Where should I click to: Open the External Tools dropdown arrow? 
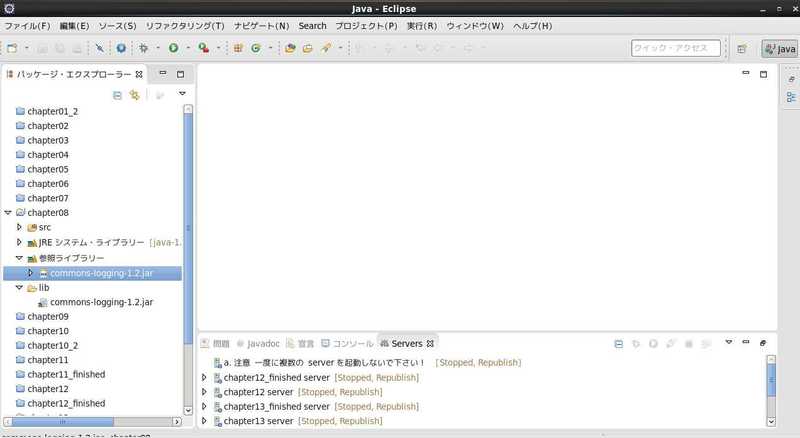pyautogui.click(x=218, y=48)
